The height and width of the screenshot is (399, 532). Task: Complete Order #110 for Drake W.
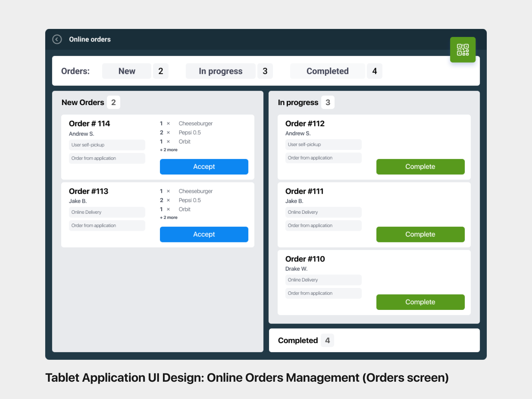[x=420, y=302]
